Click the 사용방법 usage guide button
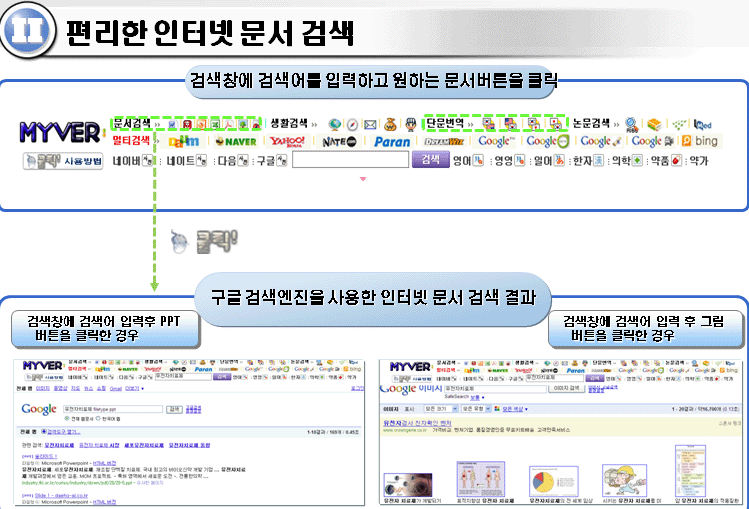The image size is (749, 509). [63, 161]
